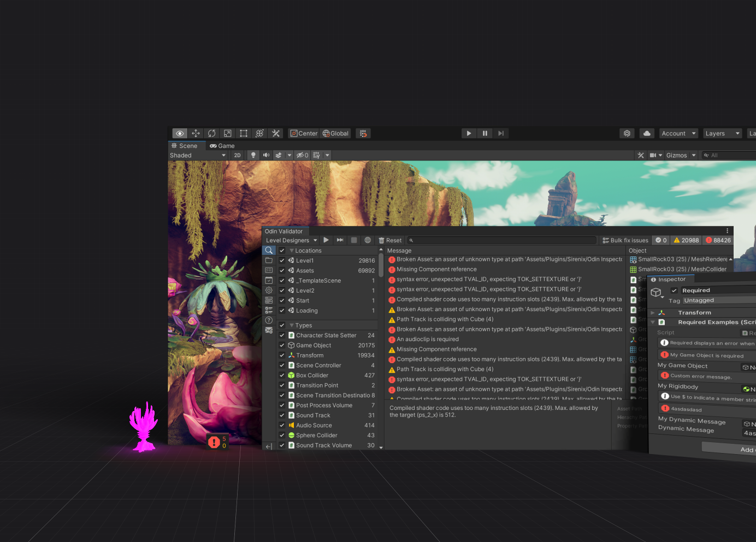Select the Rotate tool
This screenshot has height=542, width=756.
pyautogui.click(x=211, y=133)
